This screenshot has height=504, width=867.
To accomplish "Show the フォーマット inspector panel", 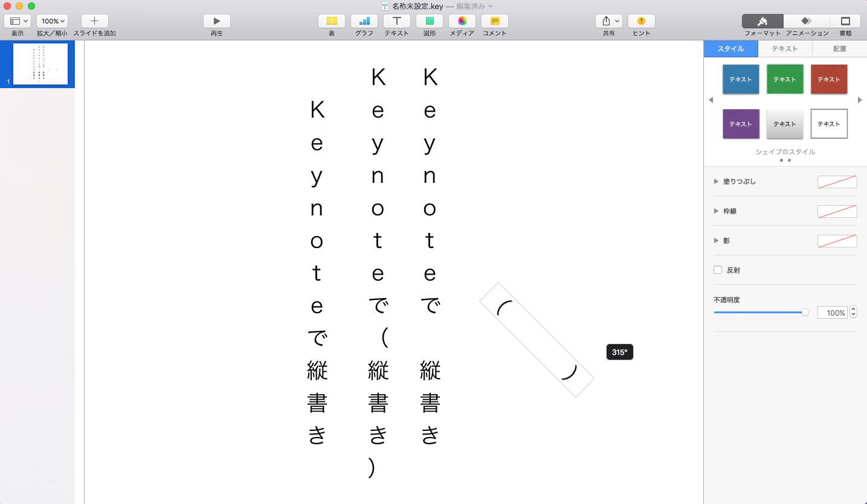I will pyautogui.click(x=762, y=21).
